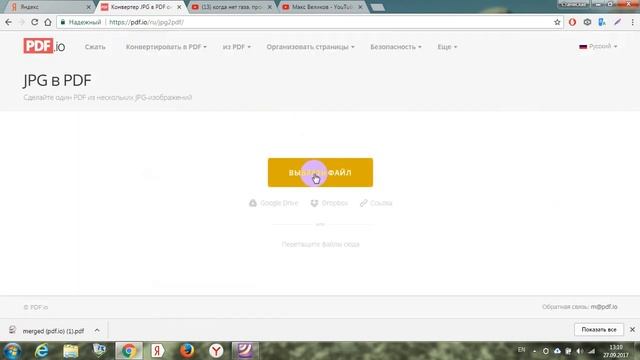Open Yandex Browser Y icon in taskbar
640x360 pixels.
point(216,351)
